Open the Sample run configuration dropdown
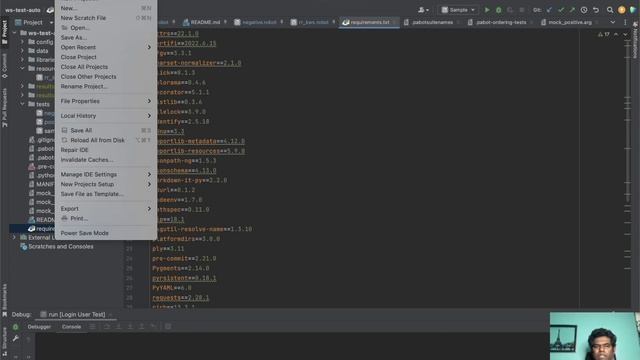This screenshot has width=640, height=360. click(458, 10)
